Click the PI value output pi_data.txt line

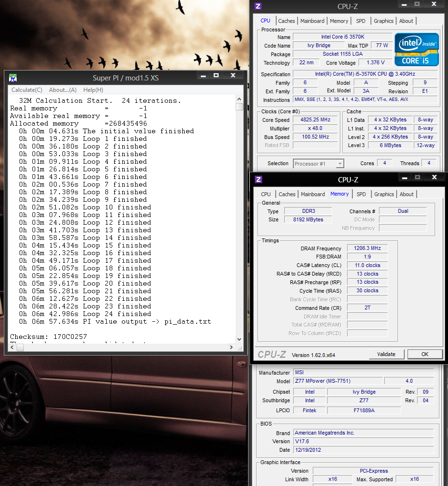click(x=115, y=322)
